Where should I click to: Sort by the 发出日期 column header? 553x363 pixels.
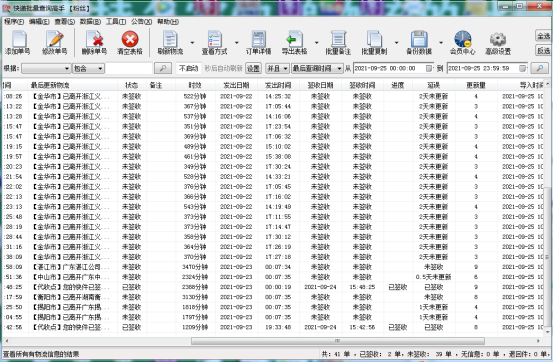[236, 85]
